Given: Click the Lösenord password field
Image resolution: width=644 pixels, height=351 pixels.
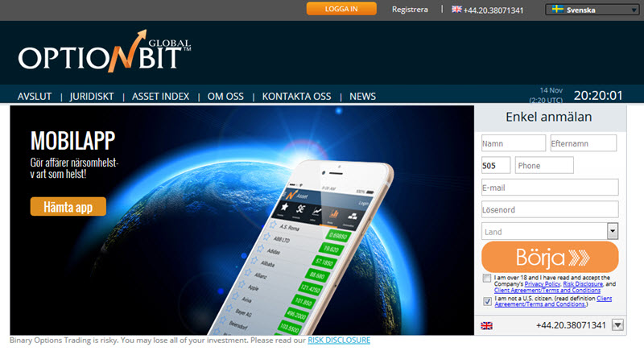Looking at the screenshot, I should (x=550, y=210).
